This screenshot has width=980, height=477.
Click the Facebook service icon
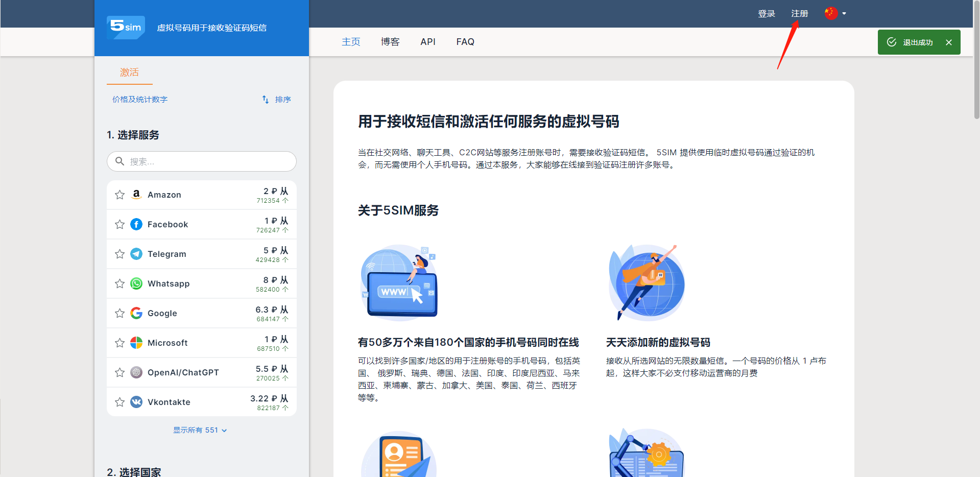pos(136,224)
